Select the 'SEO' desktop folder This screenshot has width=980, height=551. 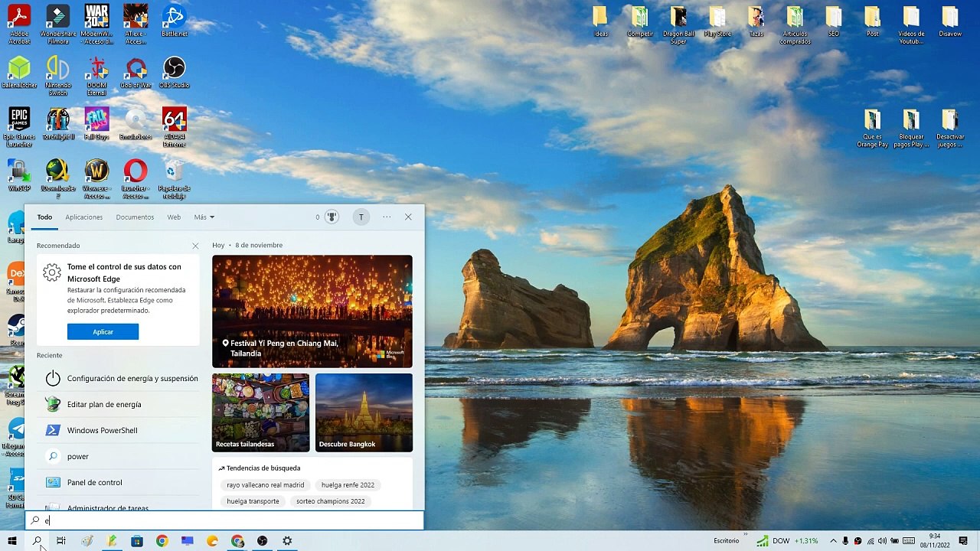click(x=833, y=21)
